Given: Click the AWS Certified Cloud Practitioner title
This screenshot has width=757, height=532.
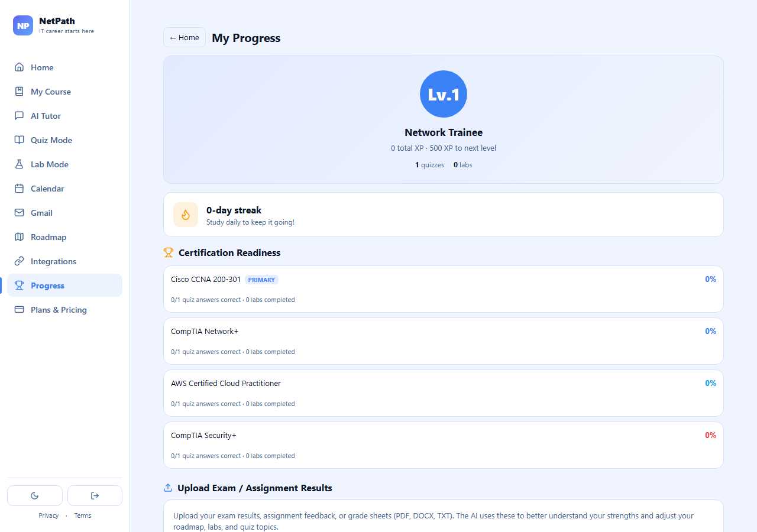Looking at the screenshot, I should 226,383.
